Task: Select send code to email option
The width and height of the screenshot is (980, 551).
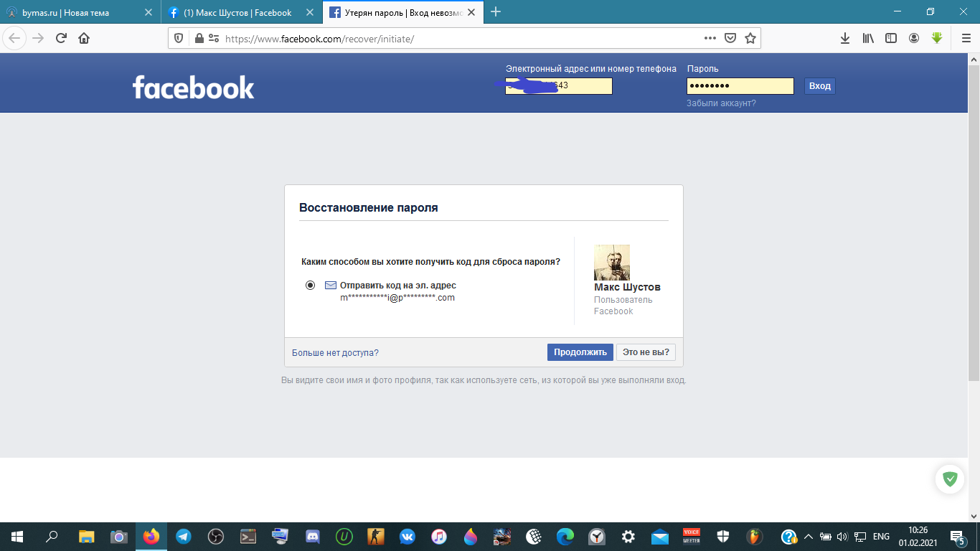Action: click(310, 285)
